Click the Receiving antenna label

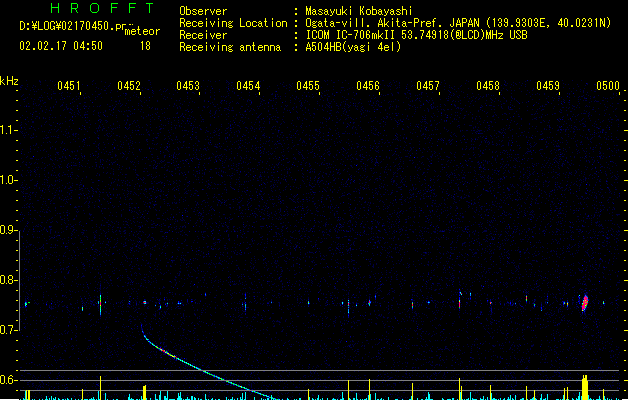point(230,47)
